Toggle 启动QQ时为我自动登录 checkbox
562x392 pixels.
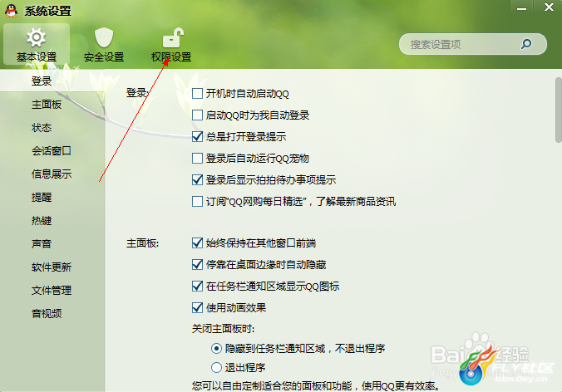(197, 115)
